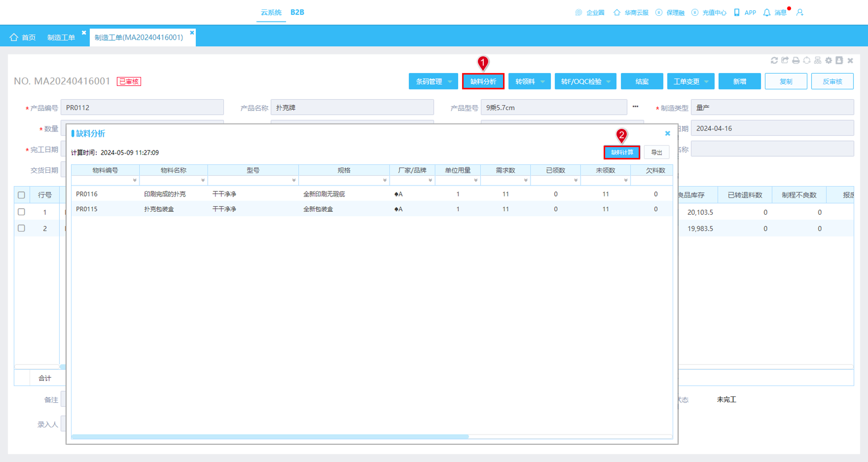Click the circular workflow nodes icon
Viewport: 868px width, 462px height.
806,60
